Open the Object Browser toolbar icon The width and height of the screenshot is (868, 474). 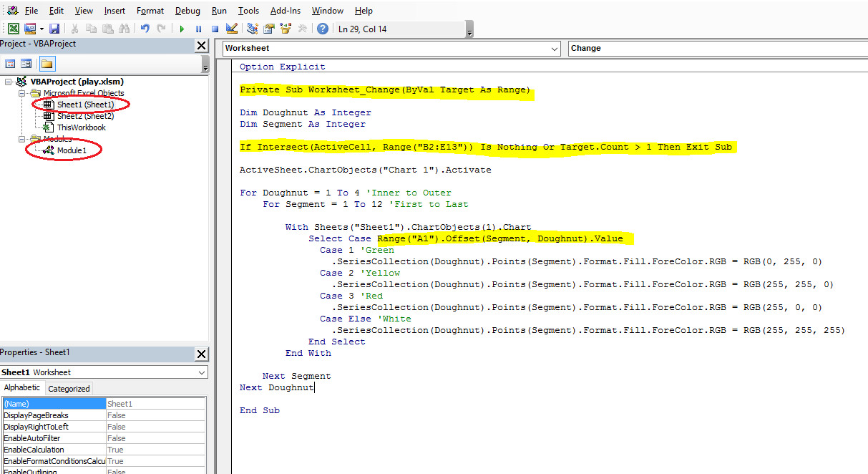tap(286, 29)
